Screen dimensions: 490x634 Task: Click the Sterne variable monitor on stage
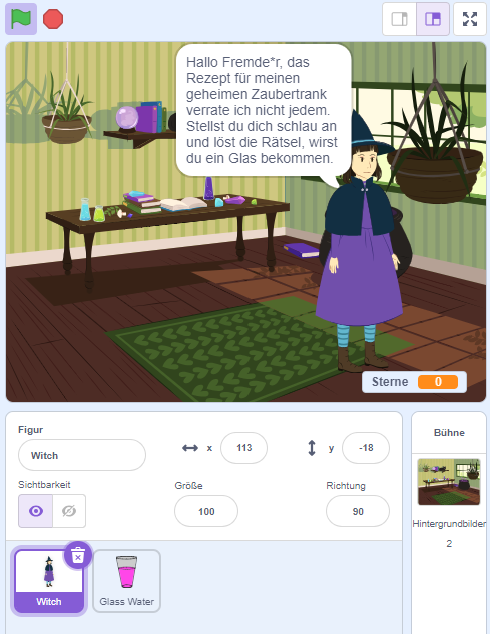point(414,382)
